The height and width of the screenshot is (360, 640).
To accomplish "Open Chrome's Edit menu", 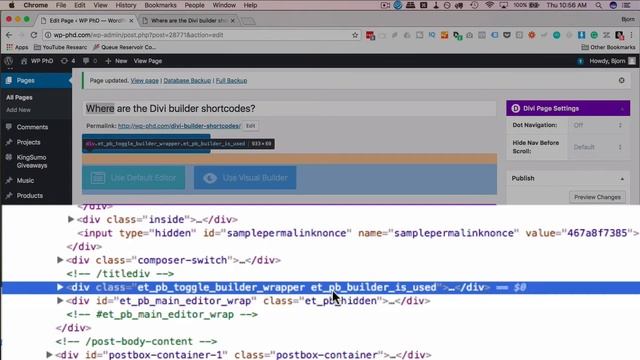I will 80,5.
